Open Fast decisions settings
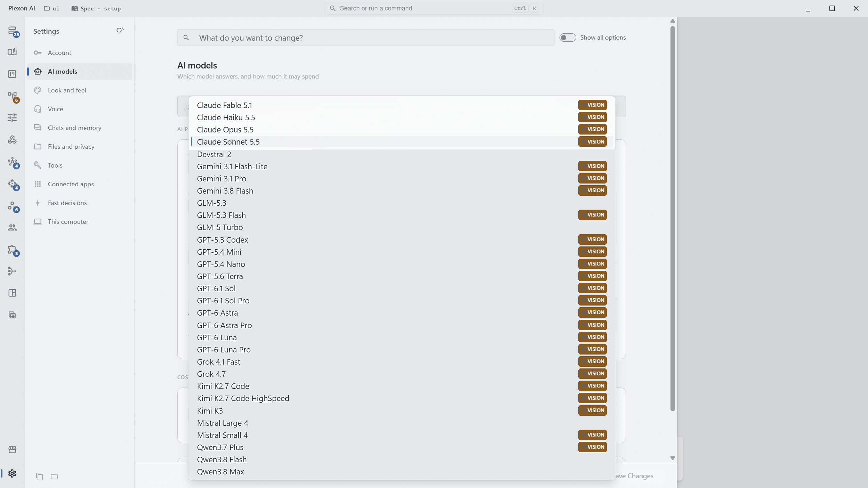This screenshot has width=868, height=488. pyautogui.click(x=80, y=203)
